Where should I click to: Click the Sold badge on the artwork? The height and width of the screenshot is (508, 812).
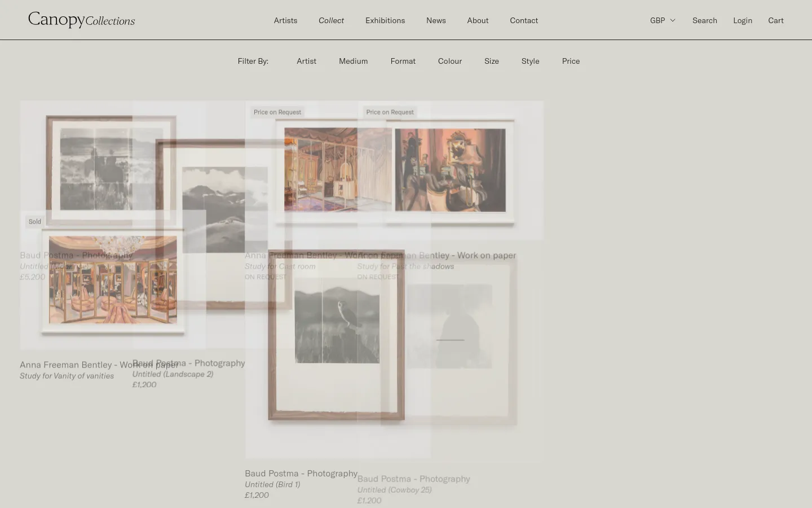pyautogui.click(x=35, y=222)
